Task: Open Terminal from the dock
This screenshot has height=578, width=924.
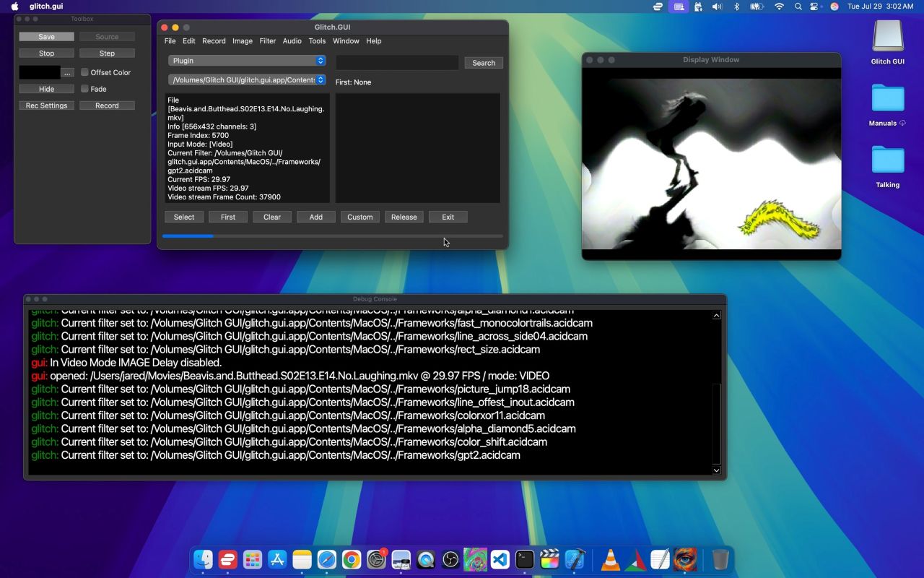Action: point(525,559)
